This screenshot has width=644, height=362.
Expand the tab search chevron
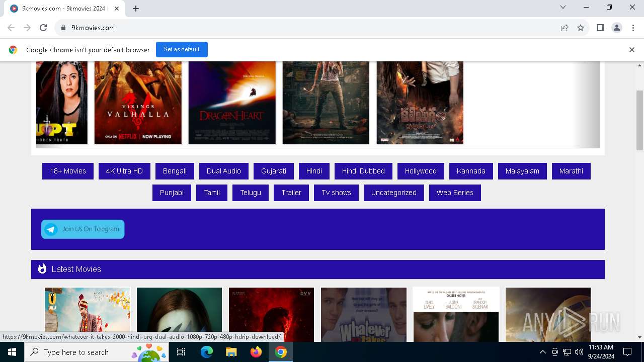[x=563, y=7]
